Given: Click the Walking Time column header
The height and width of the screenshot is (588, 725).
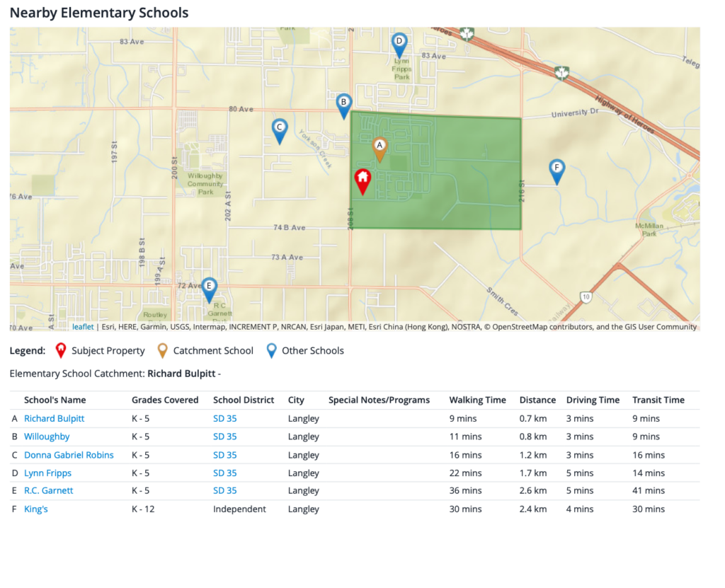Looking at the screenshot, I should coord(478,400).
